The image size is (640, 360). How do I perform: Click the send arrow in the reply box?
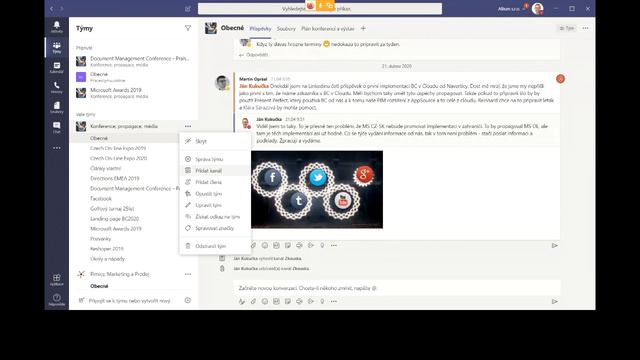[x=554, y=245]
